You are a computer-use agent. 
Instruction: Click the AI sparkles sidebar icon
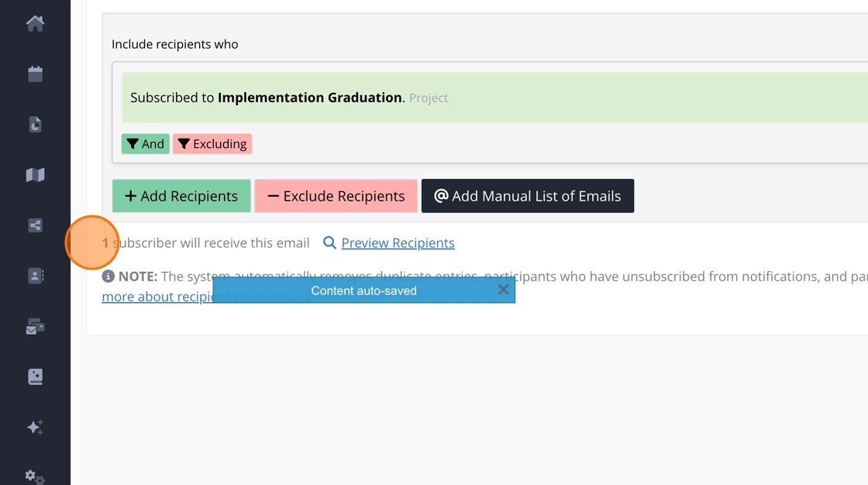tap(35, 427)
